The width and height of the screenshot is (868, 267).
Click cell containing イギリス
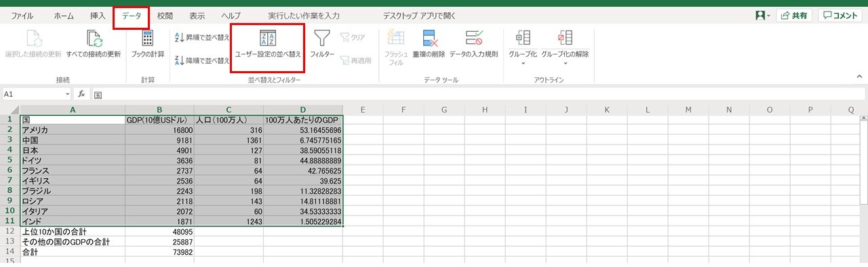(x=73, y=180)
